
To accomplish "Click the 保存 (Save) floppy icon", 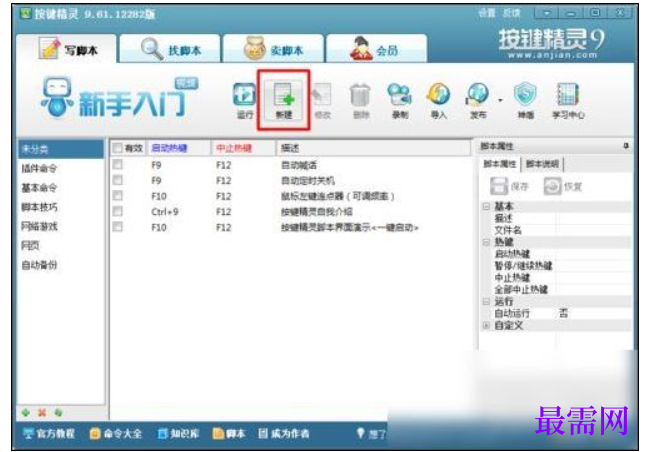I will tap(510, 186).
